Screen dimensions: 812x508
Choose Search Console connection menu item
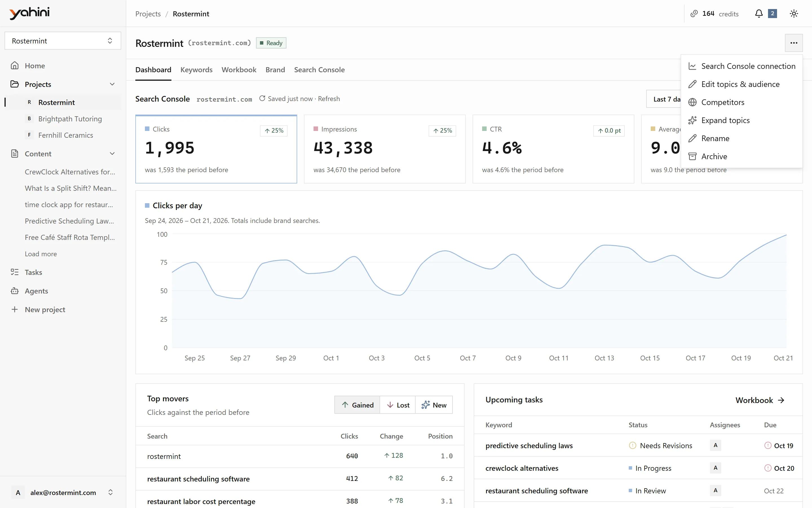[x=742, y=66]
